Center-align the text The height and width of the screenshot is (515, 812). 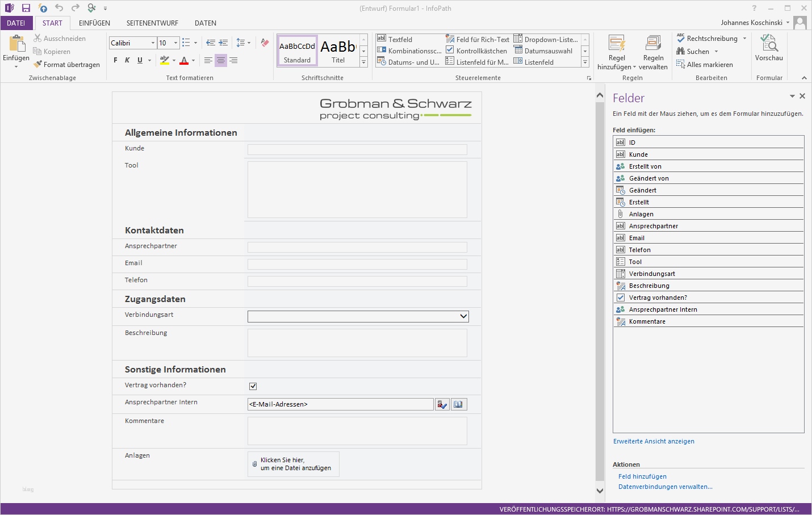click(x=221, y=60)
